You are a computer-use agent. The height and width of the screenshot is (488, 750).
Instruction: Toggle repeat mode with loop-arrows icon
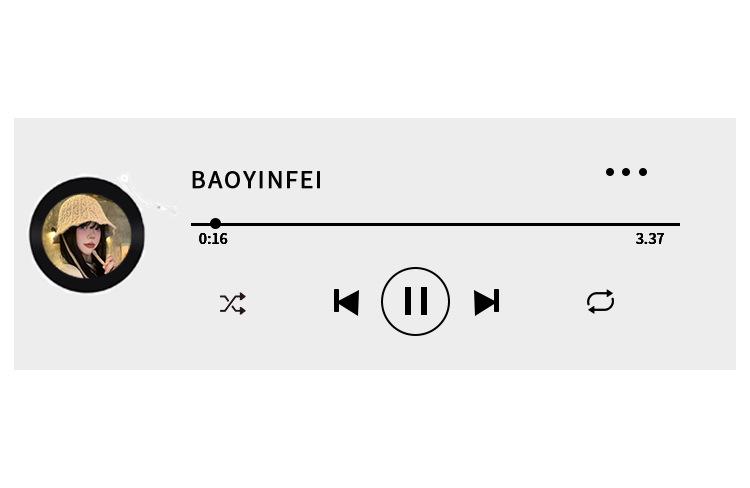[600, 301]
